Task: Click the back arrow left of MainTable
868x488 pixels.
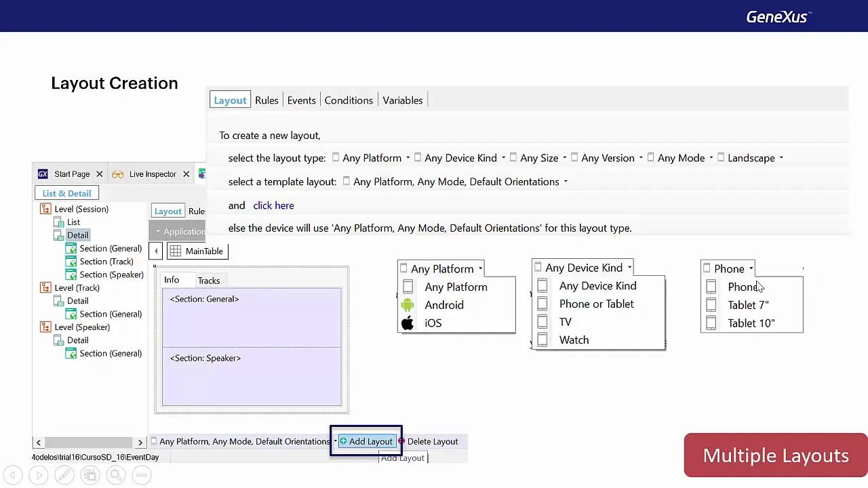Action: (156, 251)
